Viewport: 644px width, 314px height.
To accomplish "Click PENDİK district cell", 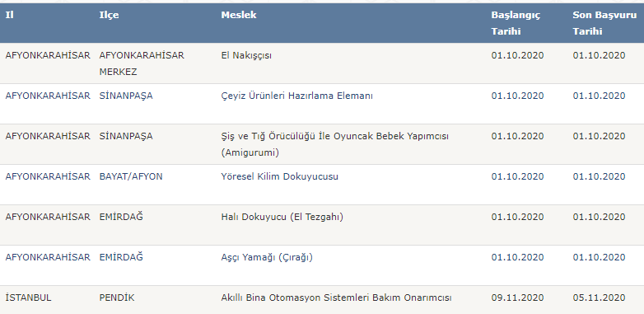I will (x=117, y=298).
